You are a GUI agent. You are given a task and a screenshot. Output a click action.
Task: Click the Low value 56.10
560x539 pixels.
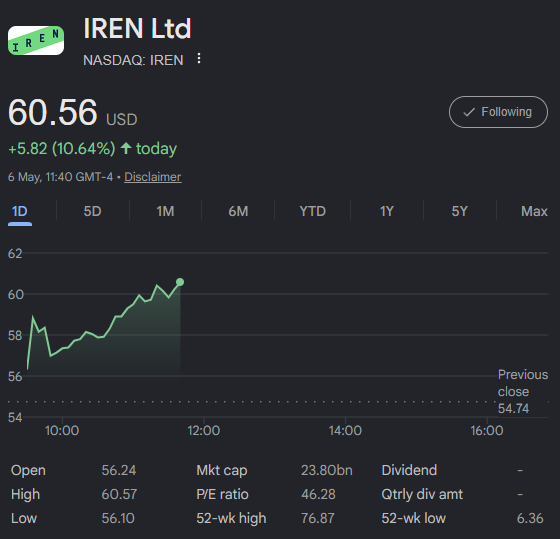118,518
